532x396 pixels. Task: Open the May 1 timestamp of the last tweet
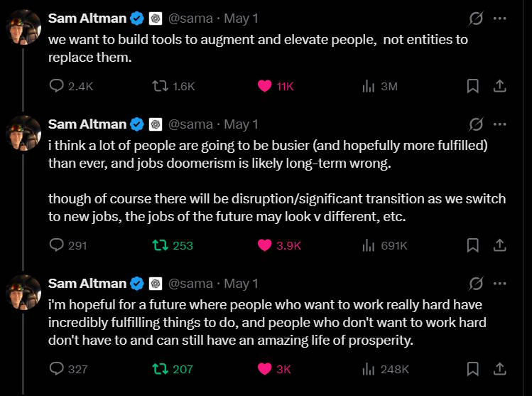(241, 284)
